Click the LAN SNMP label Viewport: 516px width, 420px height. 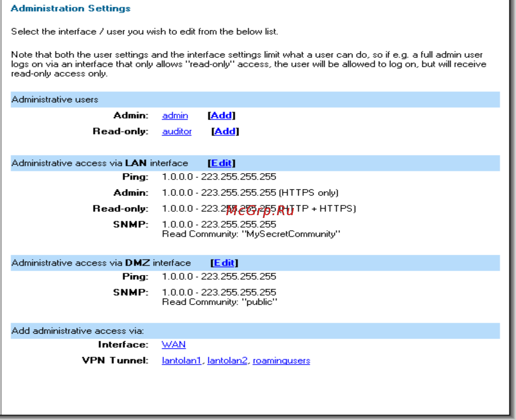click(131, 224)
